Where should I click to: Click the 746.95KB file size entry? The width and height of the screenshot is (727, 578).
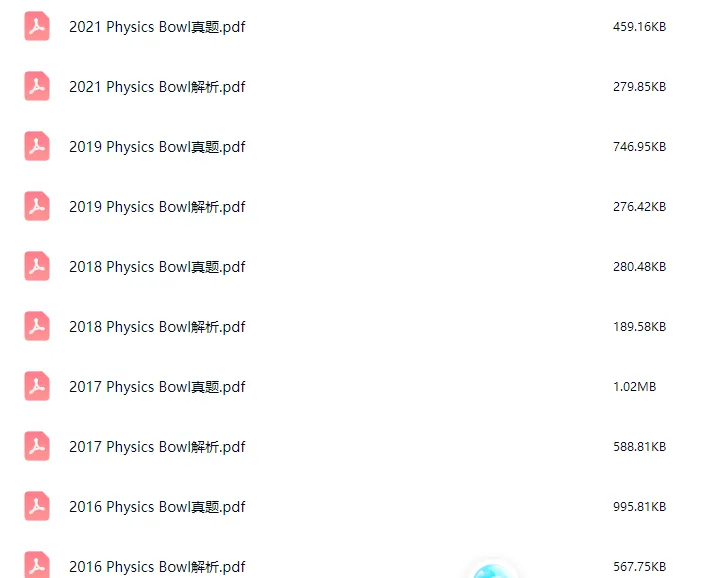[639, 146]
